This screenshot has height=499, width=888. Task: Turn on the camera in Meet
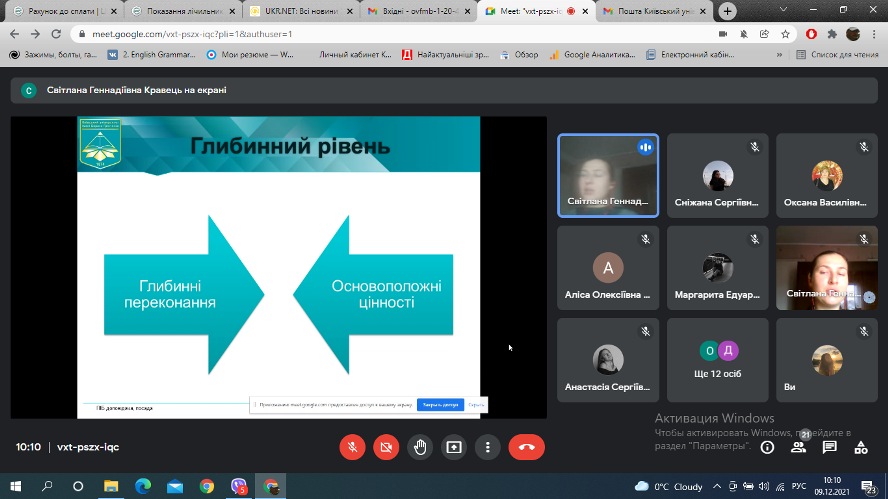pyautogui.click(x=386, y=447)
